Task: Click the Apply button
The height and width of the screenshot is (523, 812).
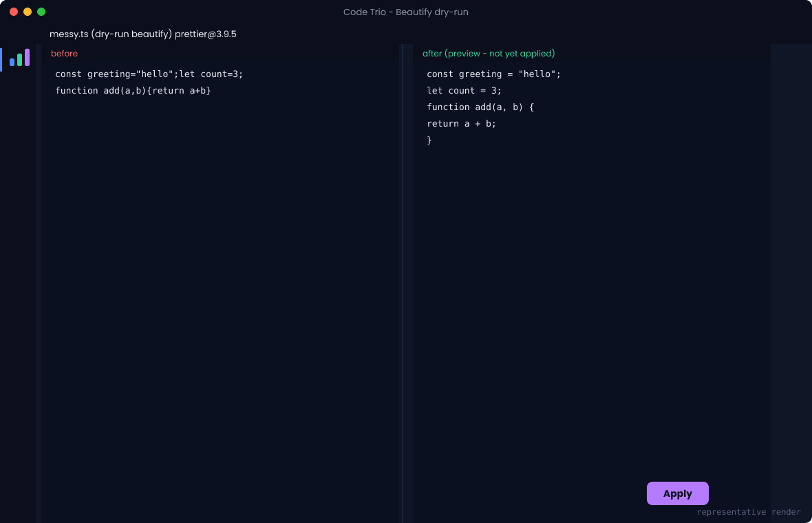Action: 677,493
